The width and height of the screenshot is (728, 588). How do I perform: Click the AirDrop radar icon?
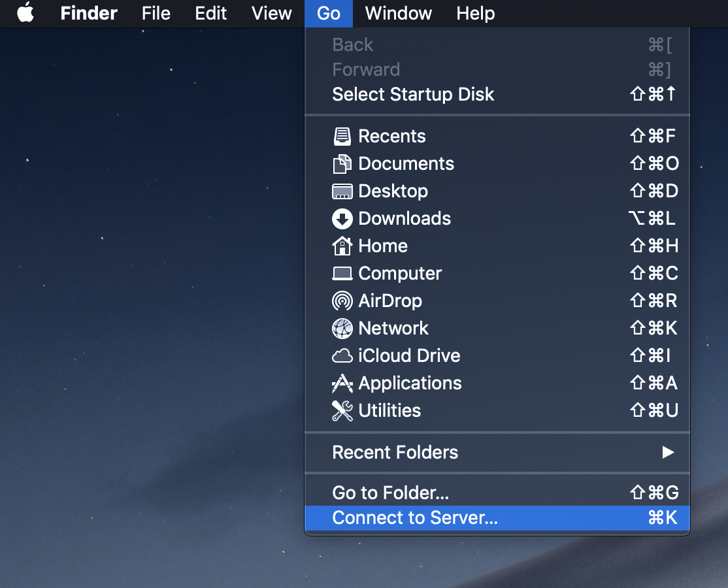point(342,301)
